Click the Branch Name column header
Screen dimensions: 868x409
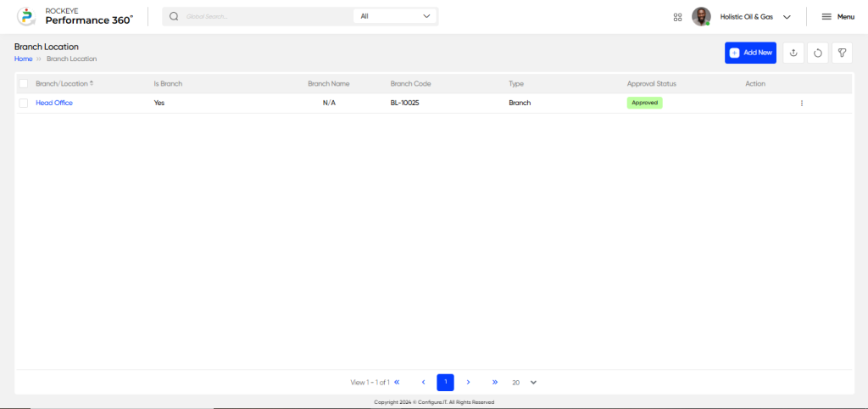point(329,84)
